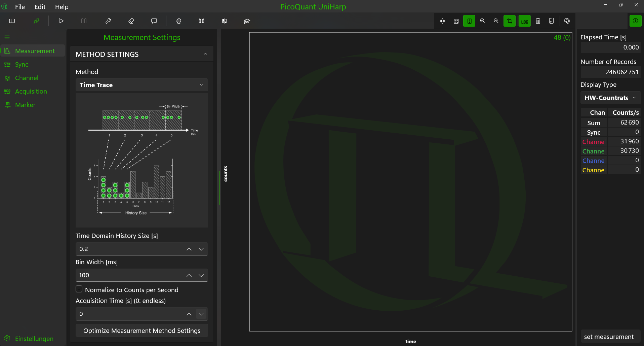Toggle the green info panel button
The width and height of the screenshot is (644, 346).
pos(636,21)
